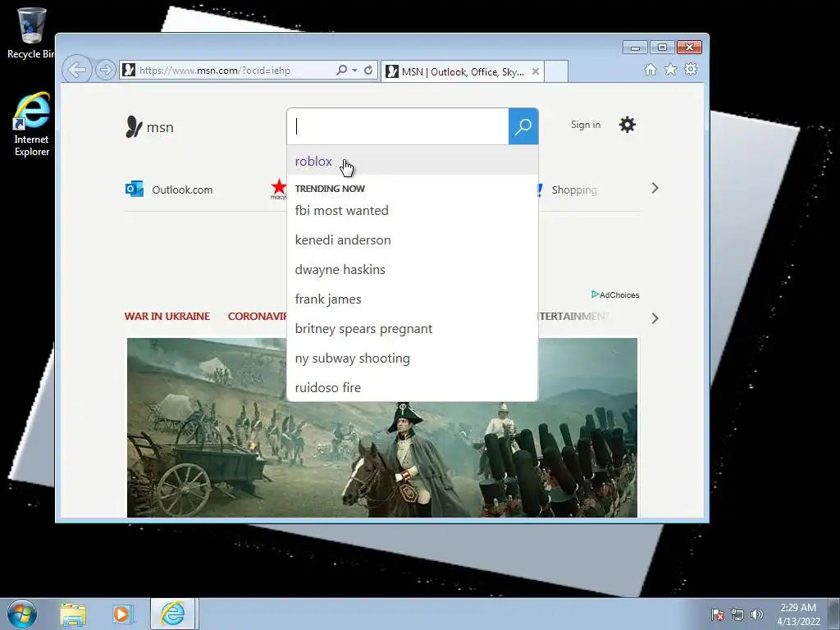The height and width of the screenshot is (630, 840).
Task: Open the Windows Start menu
Action: [22, 614]
